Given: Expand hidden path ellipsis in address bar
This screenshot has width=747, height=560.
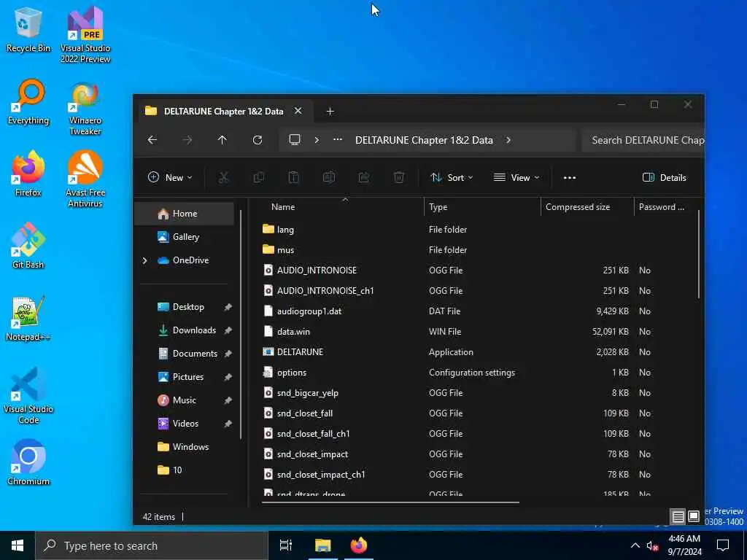Looking at the screenshot, I should pyautogui.click(x=338, y=140).
